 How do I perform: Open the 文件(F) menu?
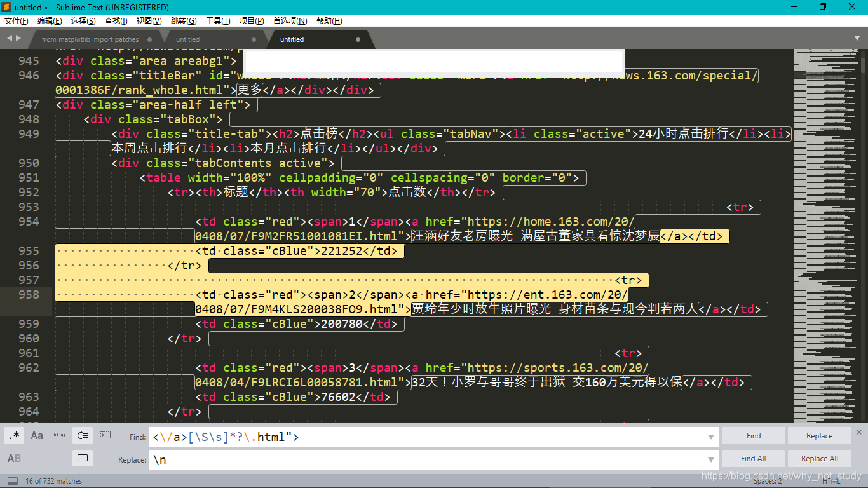point(17,21)
